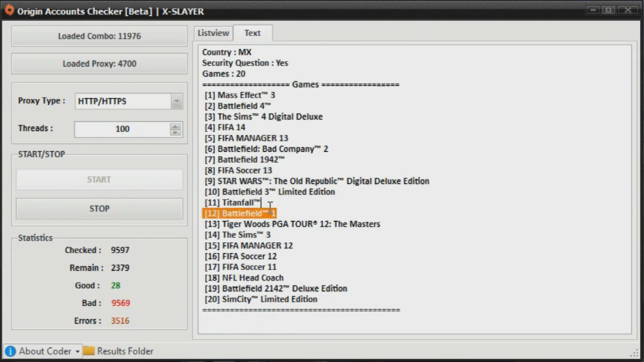644x362 pixels.
Task: Click the STOP button
Action: coord(99,209)
